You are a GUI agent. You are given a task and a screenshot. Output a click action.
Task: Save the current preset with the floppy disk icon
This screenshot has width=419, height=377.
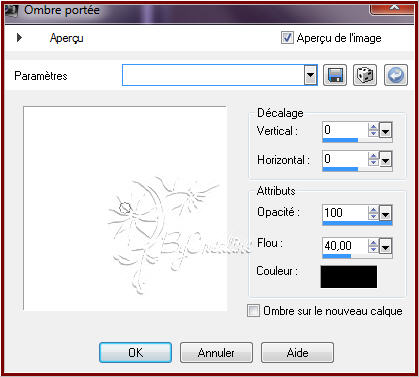click(335, 75)
